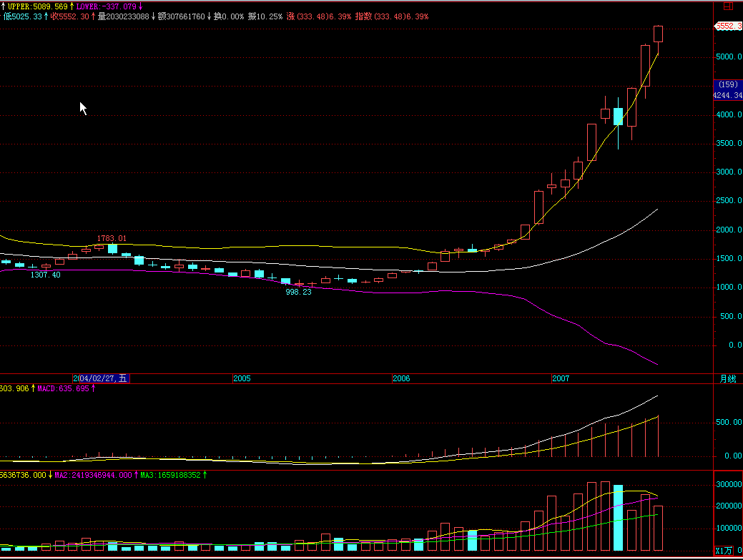Click the 3000.0 price axis label
This screenshot has width=743, height=560.
(729, 172)
